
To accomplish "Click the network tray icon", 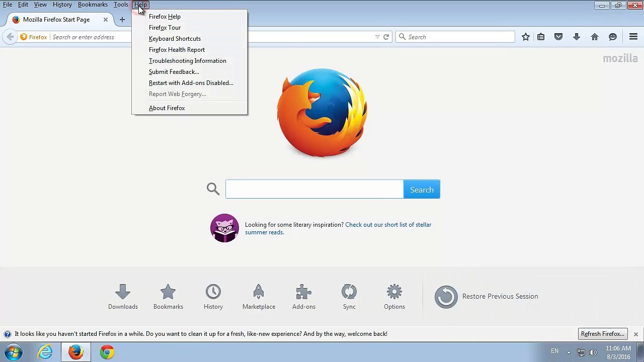I will click(x=581, y=352).
